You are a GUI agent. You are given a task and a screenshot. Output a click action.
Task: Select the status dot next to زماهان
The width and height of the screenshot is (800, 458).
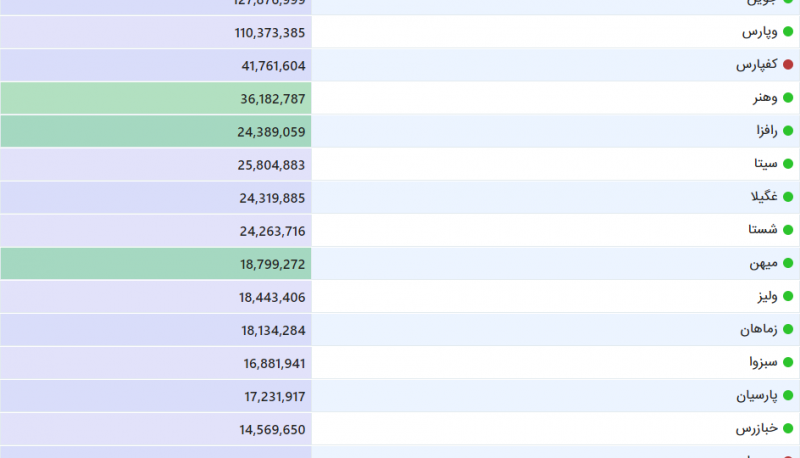(x=788, y=329)
